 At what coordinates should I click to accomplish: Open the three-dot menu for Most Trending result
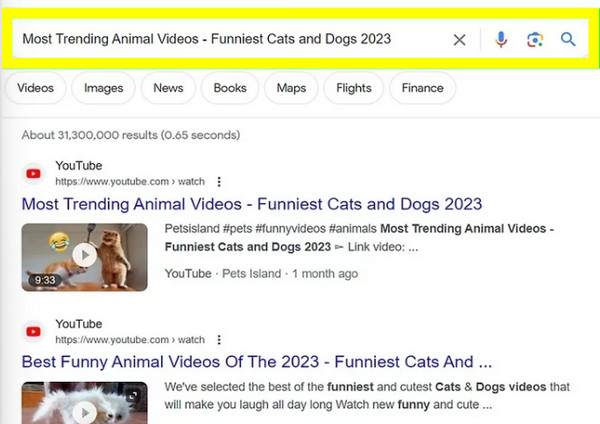219,181
